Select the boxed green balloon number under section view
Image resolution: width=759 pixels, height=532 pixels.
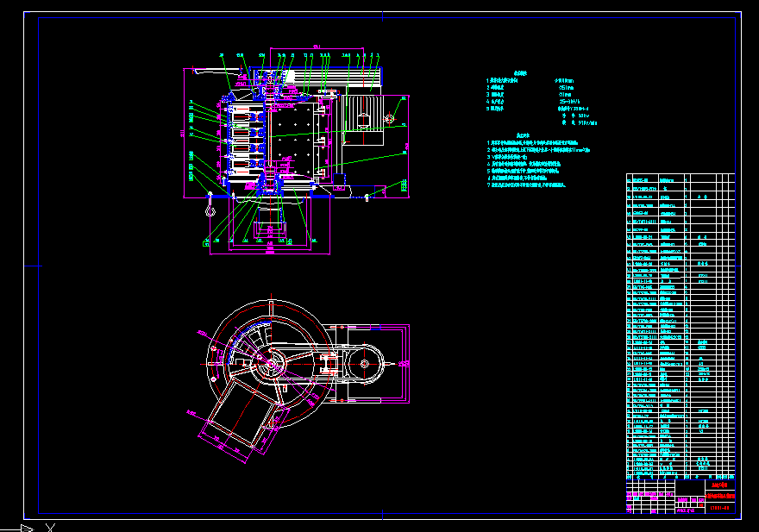[206, 243]
